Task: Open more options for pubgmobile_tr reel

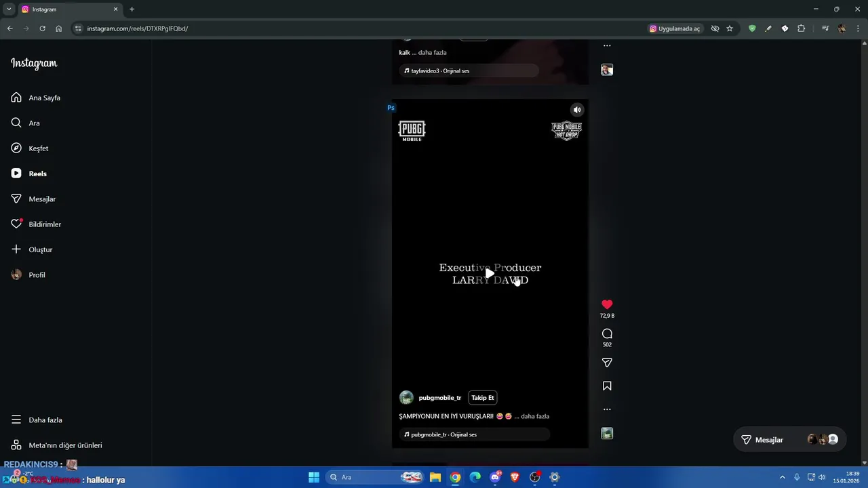Action: click(607, 409)
